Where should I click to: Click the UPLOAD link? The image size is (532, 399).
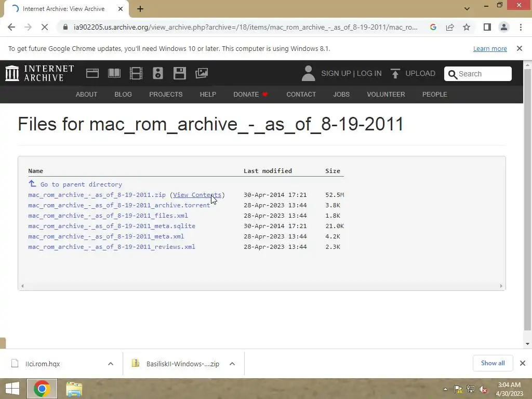pyautogui.click(x=420, y=73)
